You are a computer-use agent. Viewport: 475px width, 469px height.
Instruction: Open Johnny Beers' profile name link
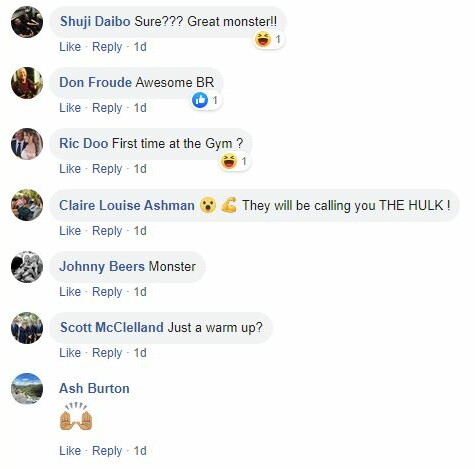pyautogui.click(x=102, y=266)
